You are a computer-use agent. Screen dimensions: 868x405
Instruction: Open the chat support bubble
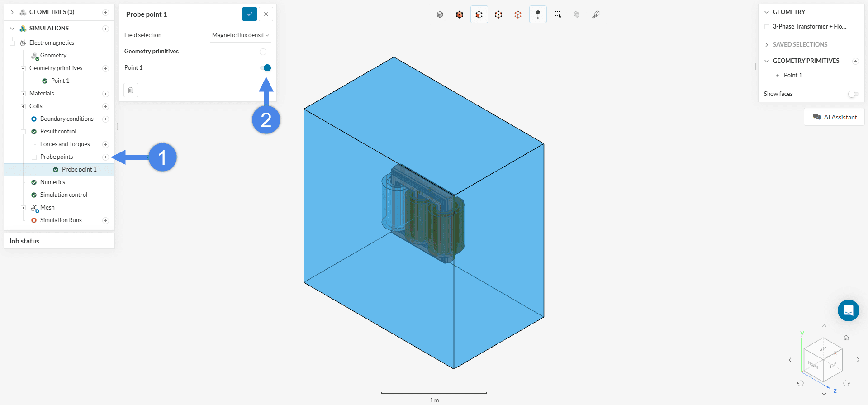point(848,310)
